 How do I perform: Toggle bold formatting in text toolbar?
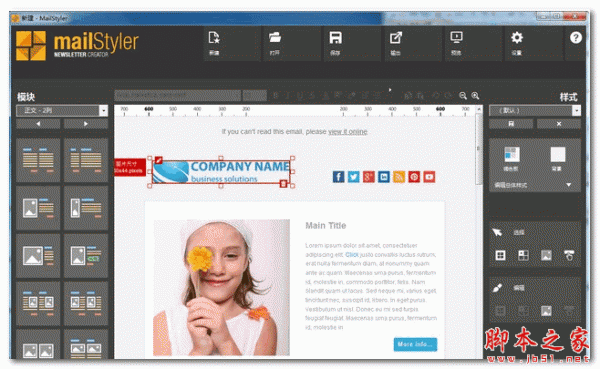(276, 96)
